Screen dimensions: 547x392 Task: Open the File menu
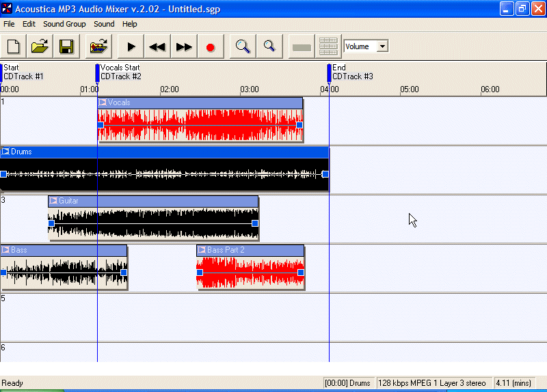point(9,24)
